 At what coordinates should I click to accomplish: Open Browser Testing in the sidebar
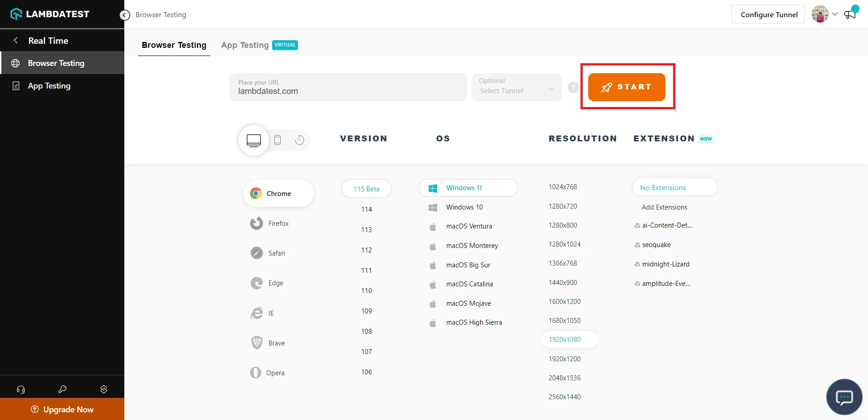(62, 63)
